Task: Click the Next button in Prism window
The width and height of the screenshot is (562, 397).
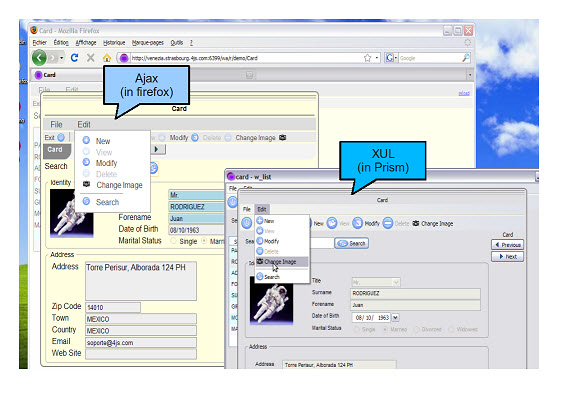Action: [508, 257]
